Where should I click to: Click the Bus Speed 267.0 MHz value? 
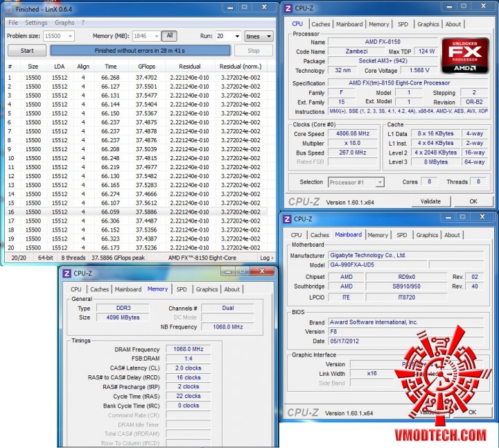353,153
